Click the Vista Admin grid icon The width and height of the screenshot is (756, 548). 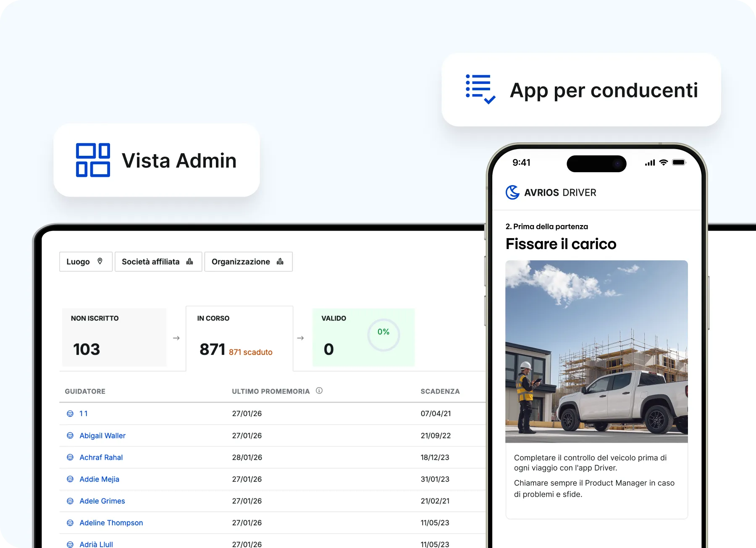click(93, 160)
